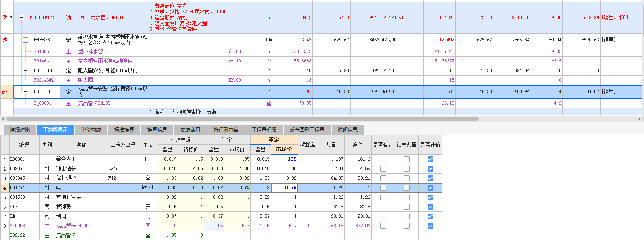Check 是否暂估 for 冲击钻头 row
The width and height of the screenshot is (644, 245).
383,169
